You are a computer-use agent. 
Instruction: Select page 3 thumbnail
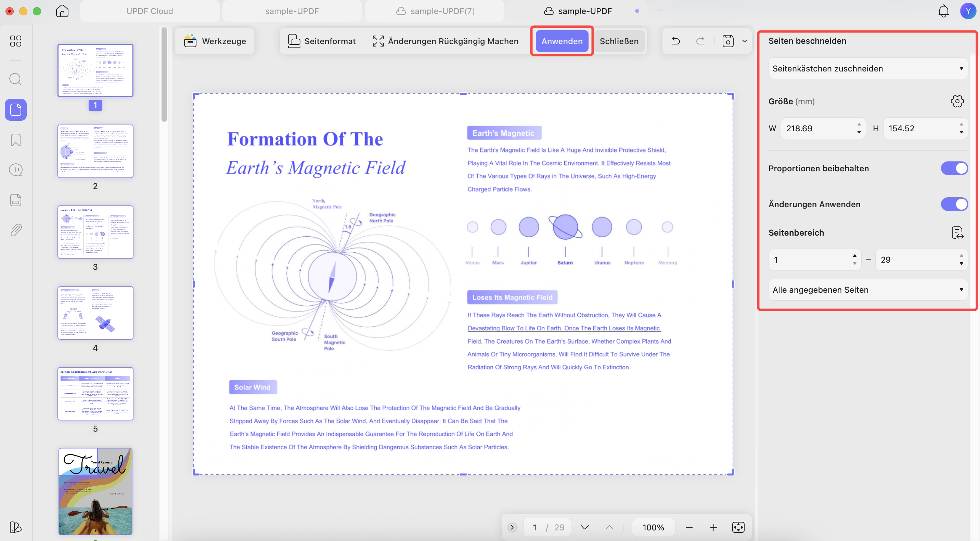coord(95,232)
